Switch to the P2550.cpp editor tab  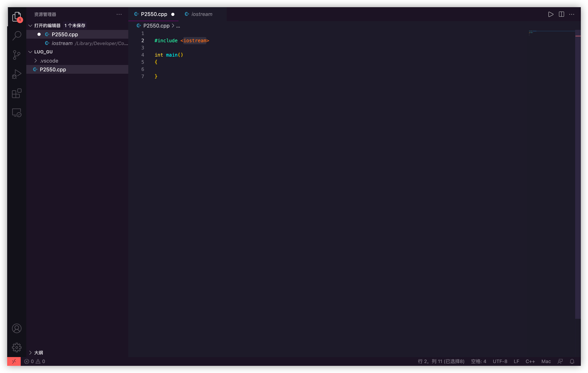coord(154,14)
